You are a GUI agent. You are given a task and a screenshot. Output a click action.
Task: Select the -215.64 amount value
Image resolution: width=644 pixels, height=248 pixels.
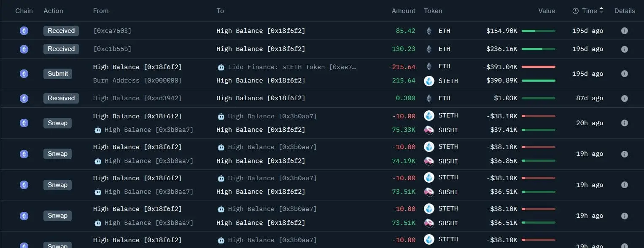click(402, 67)
